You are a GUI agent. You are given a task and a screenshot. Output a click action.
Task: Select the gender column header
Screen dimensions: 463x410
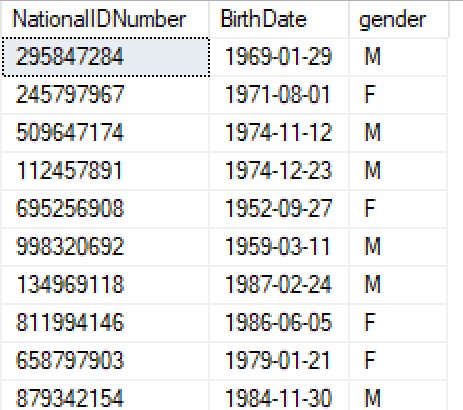click(399, 19)
